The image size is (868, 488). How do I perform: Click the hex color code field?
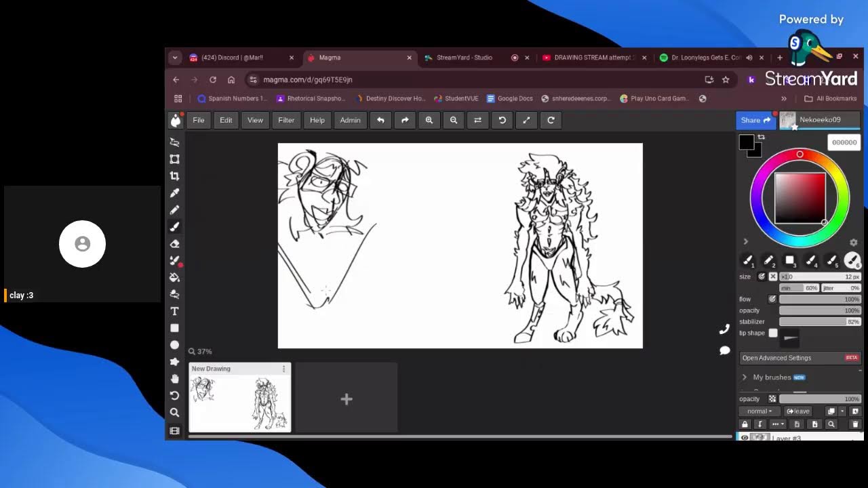point(844,142)
